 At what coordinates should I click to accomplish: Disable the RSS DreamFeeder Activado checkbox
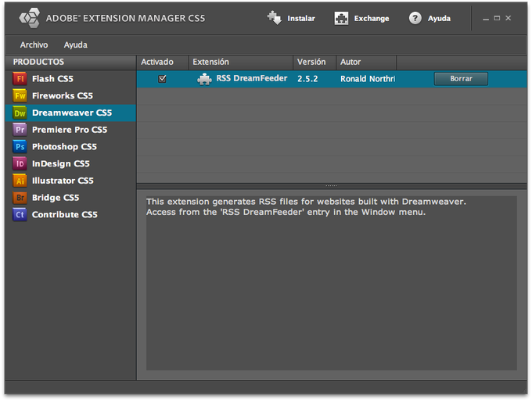click(162, 79)
